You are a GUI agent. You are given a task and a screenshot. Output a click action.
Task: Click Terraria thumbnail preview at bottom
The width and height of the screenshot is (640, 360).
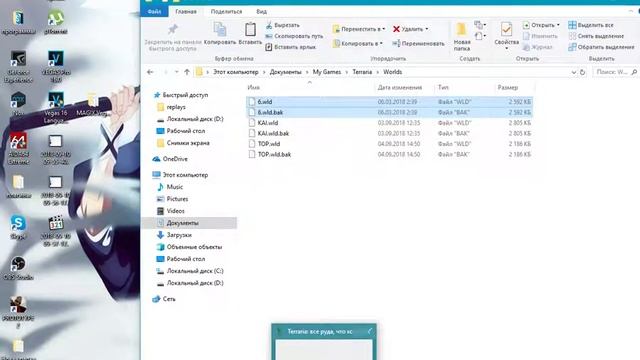(x=324, y=343)
